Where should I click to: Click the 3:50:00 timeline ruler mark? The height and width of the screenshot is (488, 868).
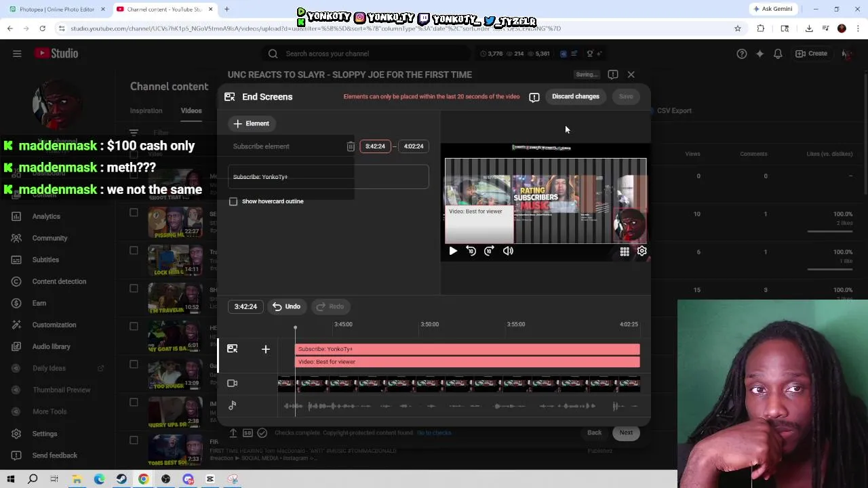coord(429,324)
